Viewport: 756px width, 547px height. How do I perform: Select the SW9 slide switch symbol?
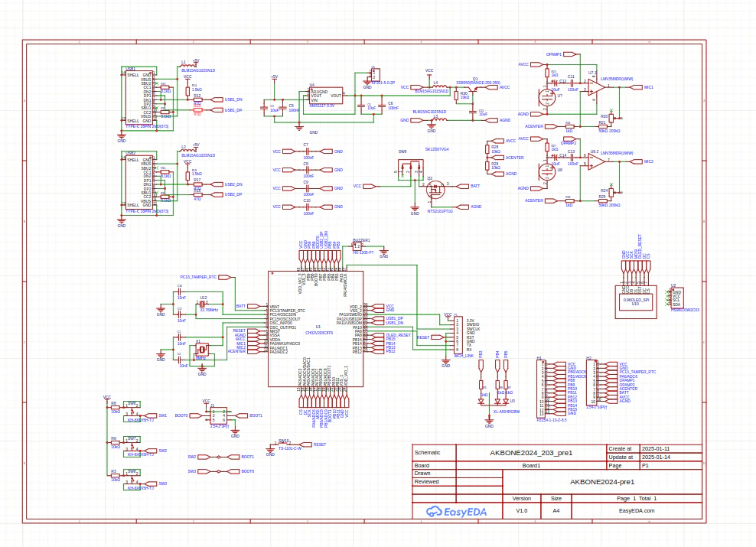tap(409, 169)
